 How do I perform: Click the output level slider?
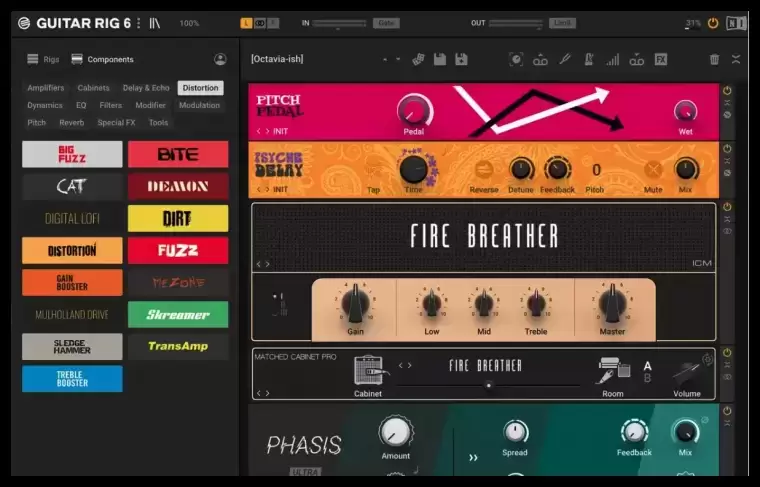(x=516, y=23)
